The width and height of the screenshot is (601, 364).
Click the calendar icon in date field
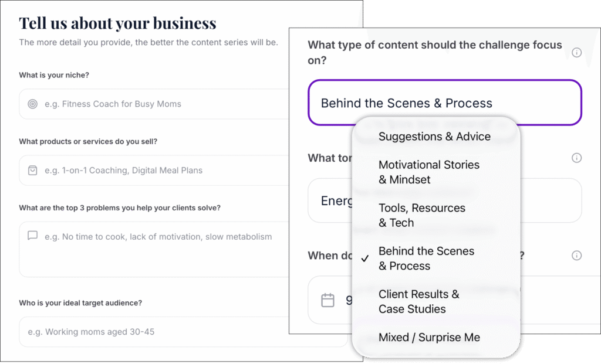click(x=327, y=300)
